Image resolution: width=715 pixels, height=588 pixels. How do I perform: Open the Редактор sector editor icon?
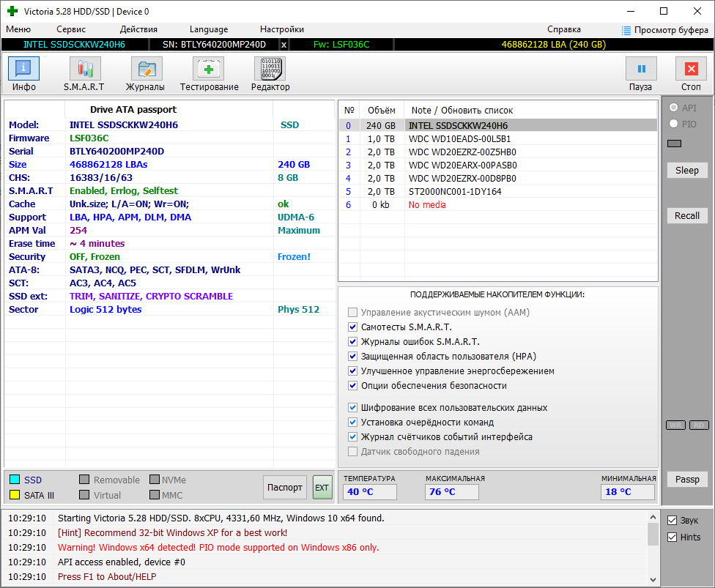pos(270,69)
